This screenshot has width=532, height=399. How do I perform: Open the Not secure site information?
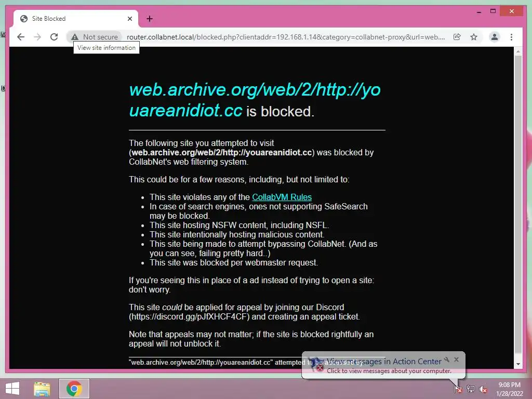coord(95,37)
